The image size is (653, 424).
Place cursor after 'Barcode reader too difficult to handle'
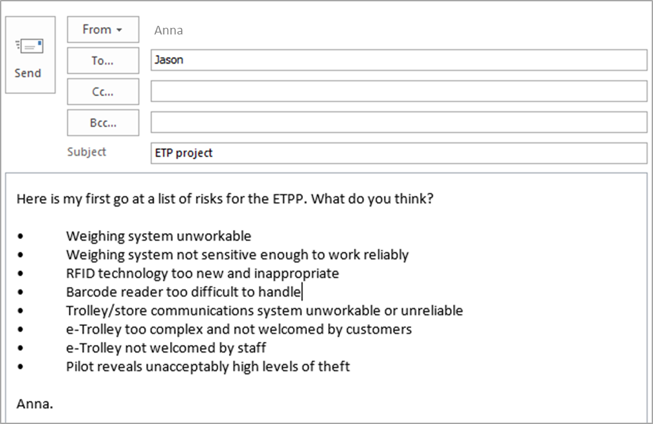click(x=302, y=292)
